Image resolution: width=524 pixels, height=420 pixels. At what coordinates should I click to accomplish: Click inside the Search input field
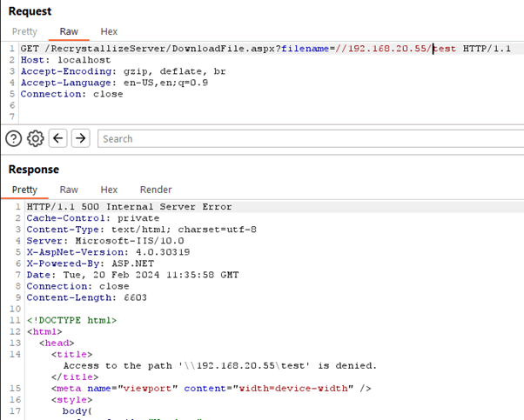[x=305, y=138]
